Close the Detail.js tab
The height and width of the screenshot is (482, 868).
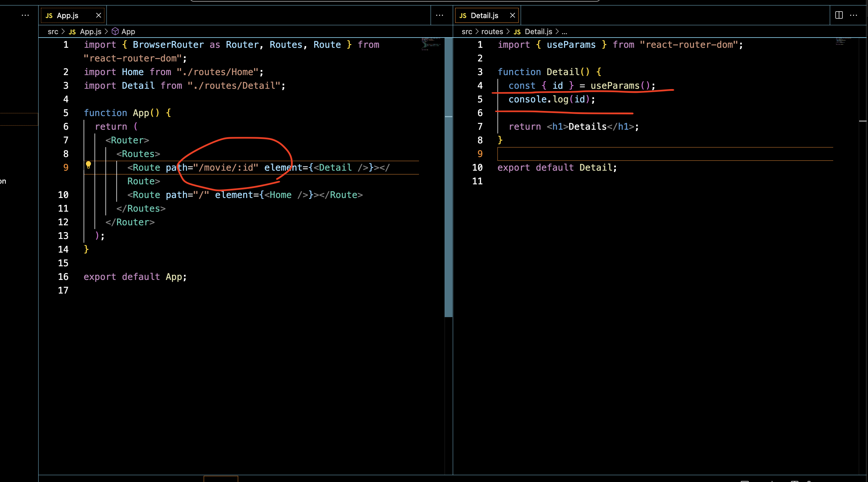[512, 15]
